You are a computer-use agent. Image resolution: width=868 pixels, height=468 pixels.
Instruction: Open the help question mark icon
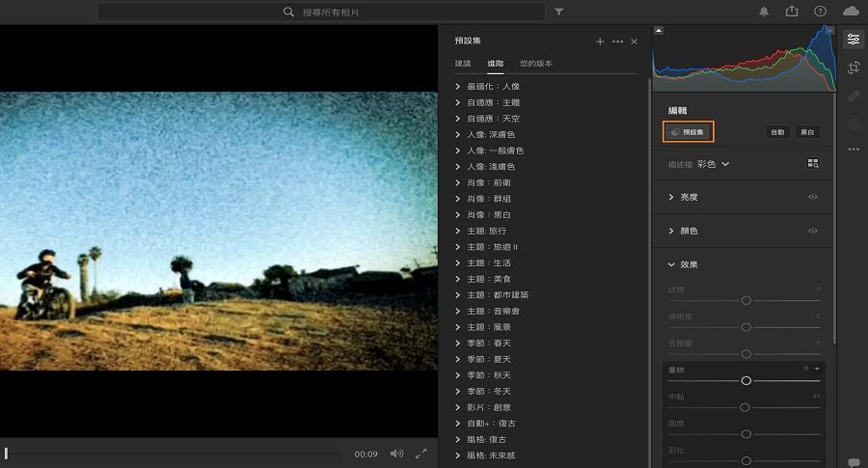click(821, 11)
